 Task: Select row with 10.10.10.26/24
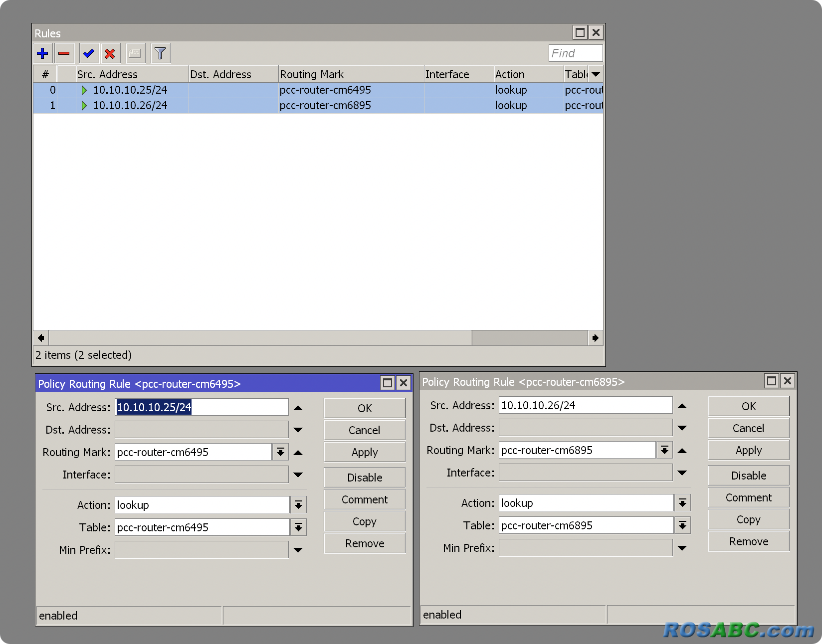click(x=318, y=106)
